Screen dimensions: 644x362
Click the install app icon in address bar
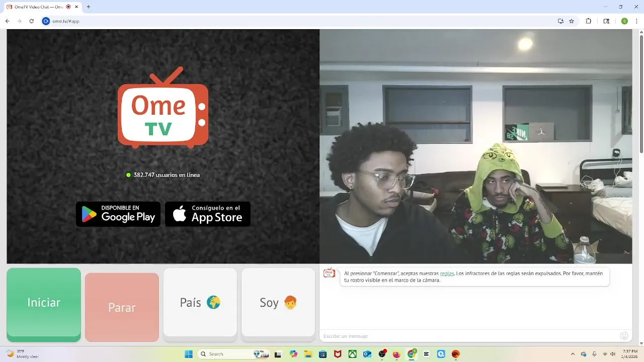pos(560,21)
